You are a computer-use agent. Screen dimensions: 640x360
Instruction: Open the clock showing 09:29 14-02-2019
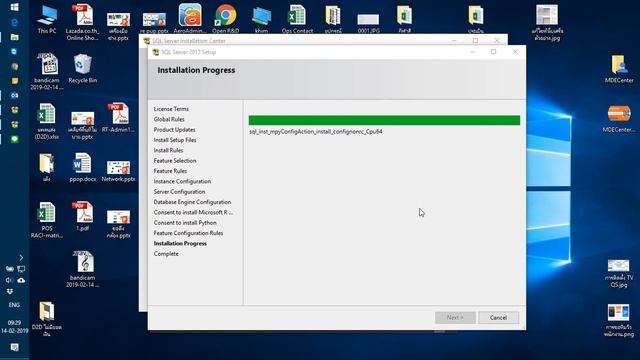pos(14,327)
